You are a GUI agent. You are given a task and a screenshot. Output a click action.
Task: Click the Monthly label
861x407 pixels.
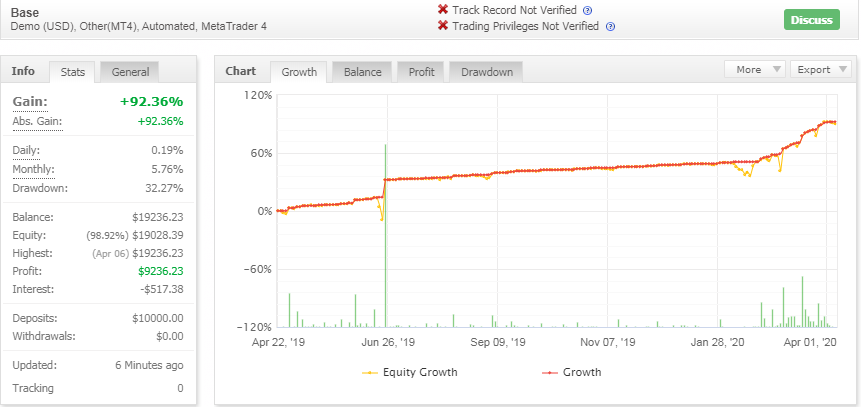[33, 169]
